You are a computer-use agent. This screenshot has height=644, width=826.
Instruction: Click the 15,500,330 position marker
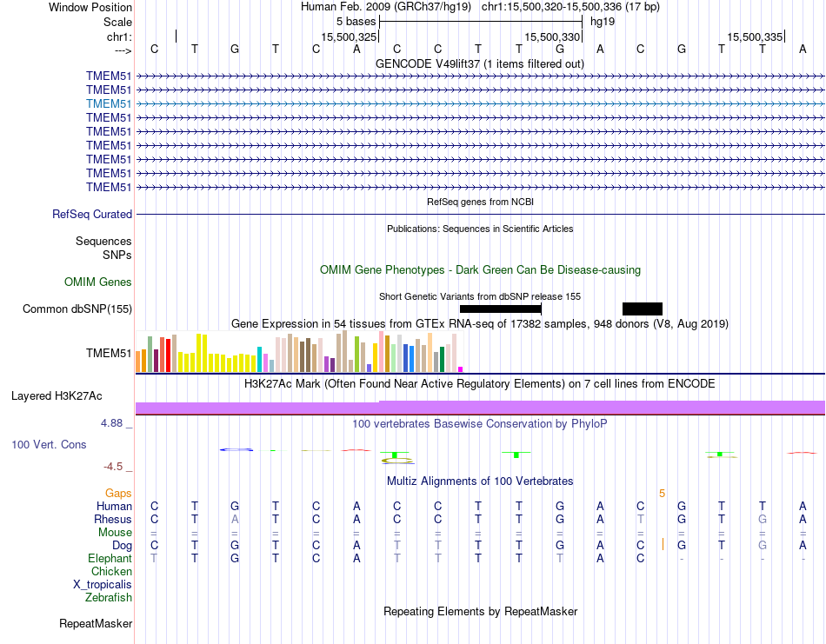coord(552,37)
